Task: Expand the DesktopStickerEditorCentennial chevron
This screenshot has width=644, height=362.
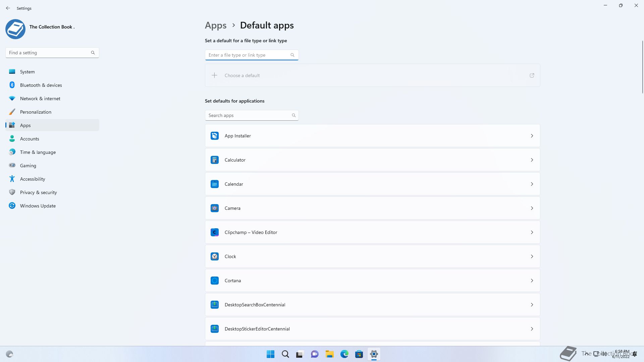Action: [532, 329]
